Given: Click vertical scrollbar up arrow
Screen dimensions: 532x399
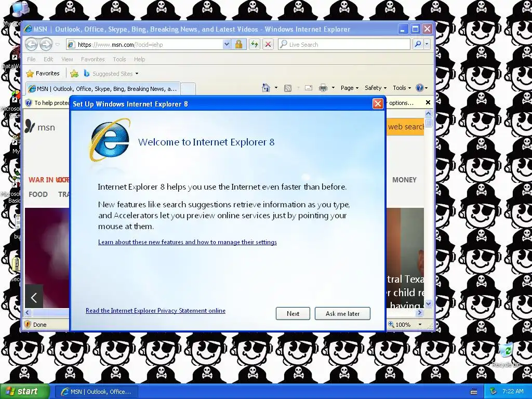Looking at the screenshot, I should pos(428,113).
